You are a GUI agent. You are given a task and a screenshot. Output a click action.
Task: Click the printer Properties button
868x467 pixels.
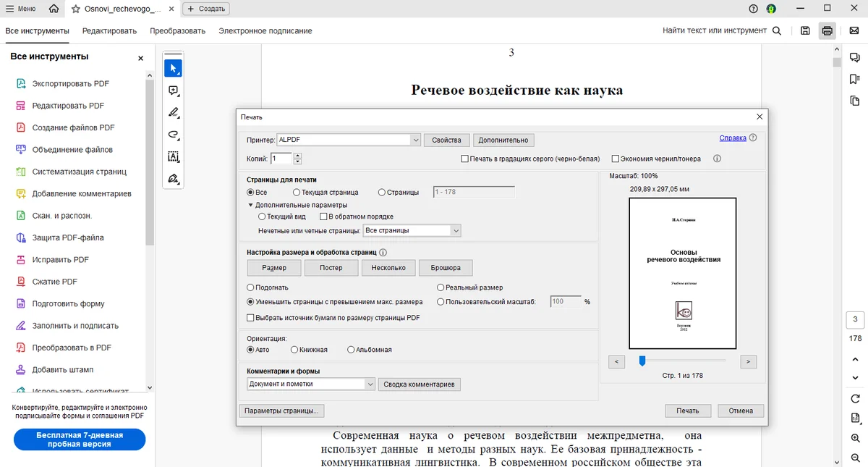[446, 140]
